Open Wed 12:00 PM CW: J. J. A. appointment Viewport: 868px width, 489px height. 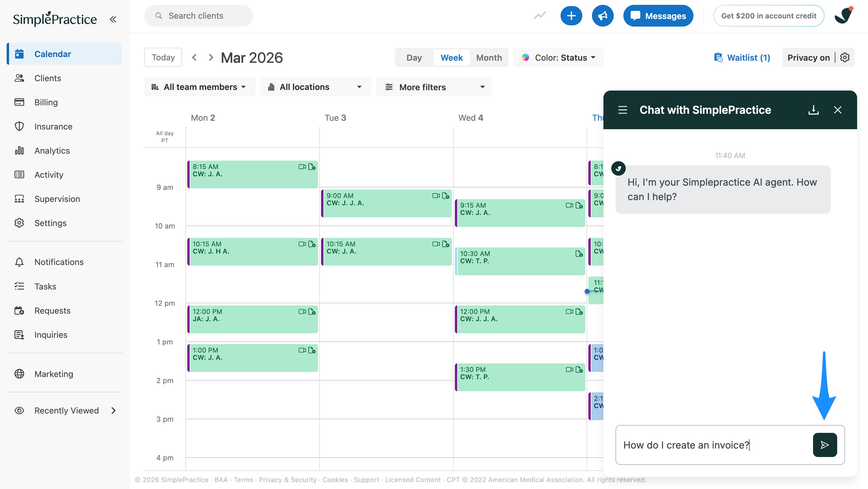coord(520,319)
